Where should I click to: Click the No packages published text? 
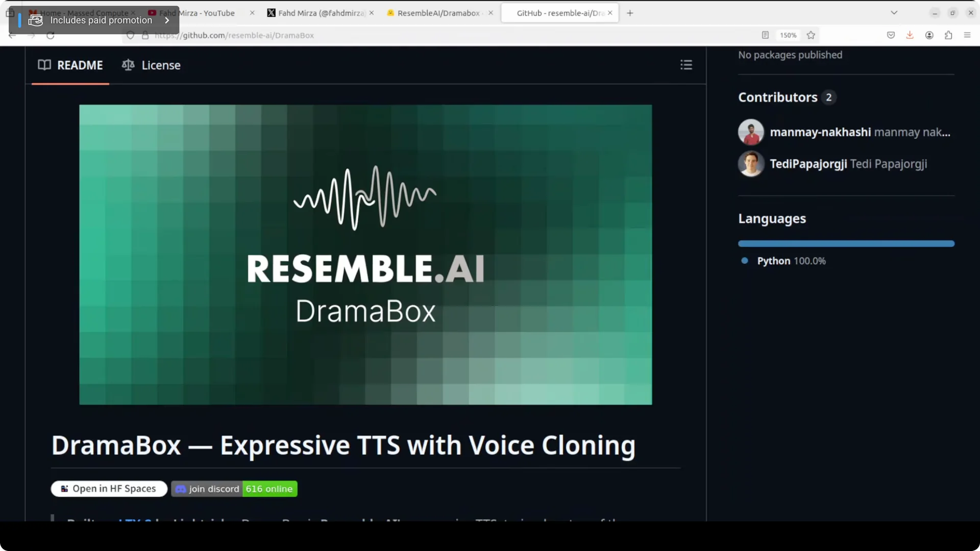[790, 55]
